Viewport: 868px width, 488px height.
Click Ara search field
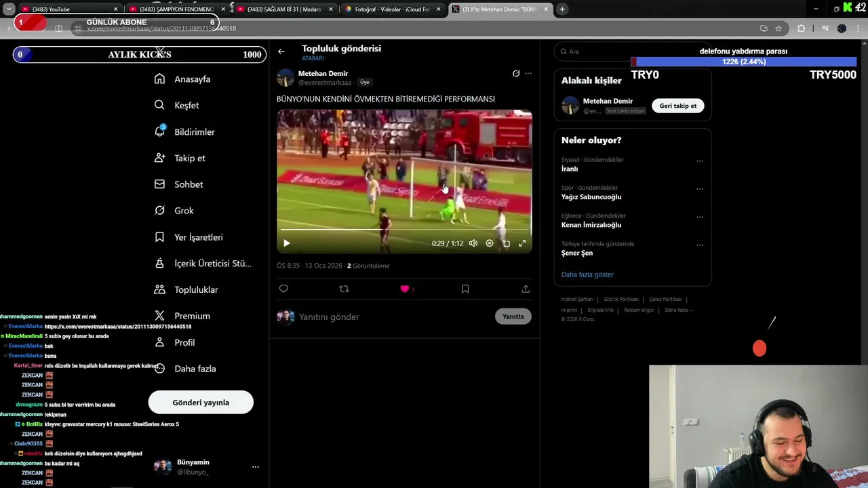632,52
